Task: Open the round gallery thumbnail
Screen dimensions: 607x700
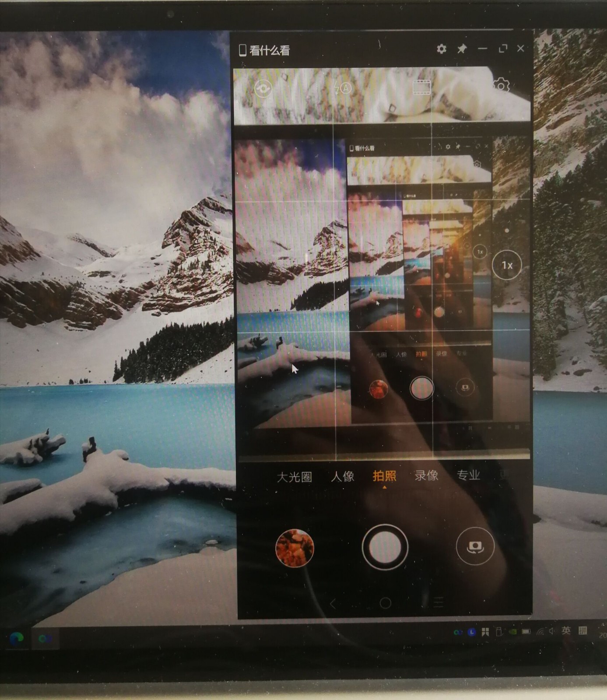Action: tap(295, 548)
